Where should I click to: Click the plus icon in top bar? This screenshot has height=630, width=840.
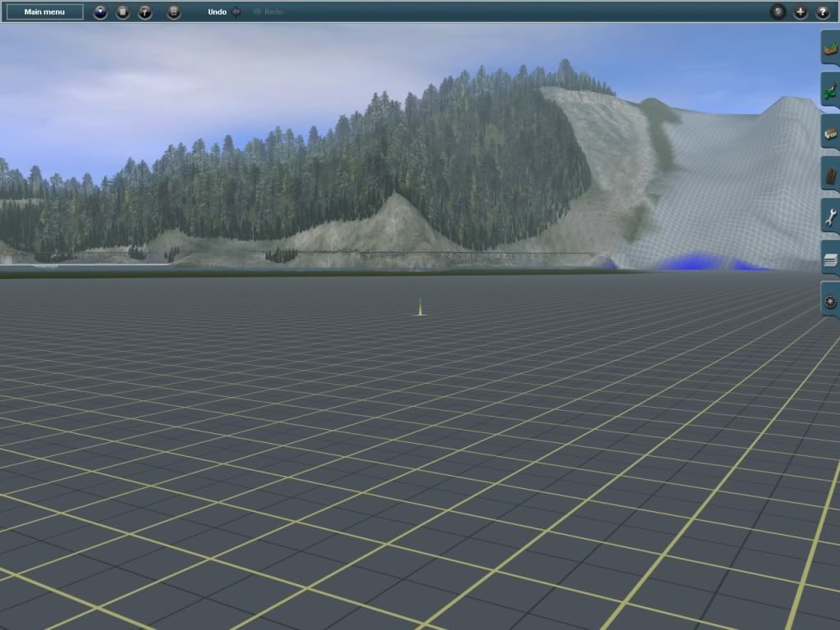(801, 11)
